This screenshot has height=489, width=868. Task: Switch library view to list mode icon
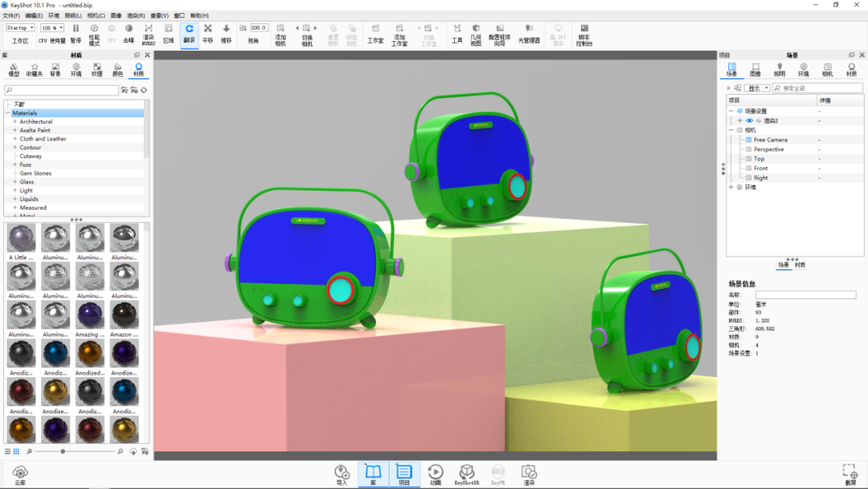8,451
